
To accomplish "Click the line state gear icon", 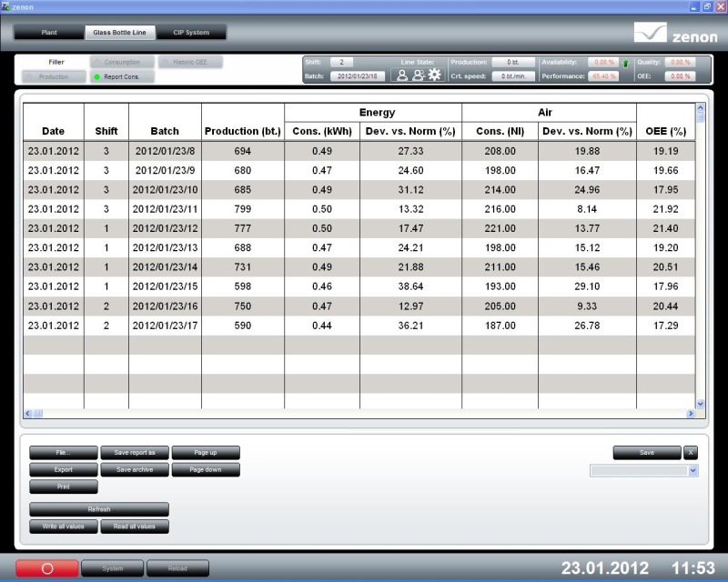I will pos(434,75).
